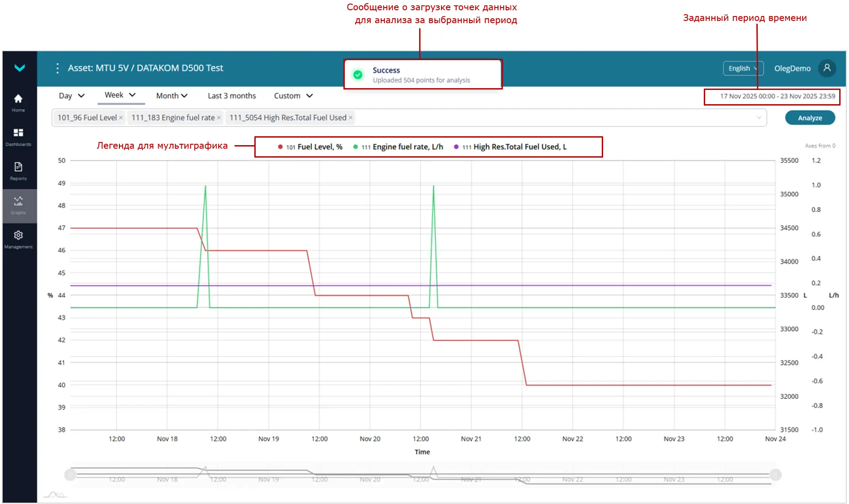Click the user profile avatar icon
This screenshot has width=849, height=504.
[x=827, y=68]
